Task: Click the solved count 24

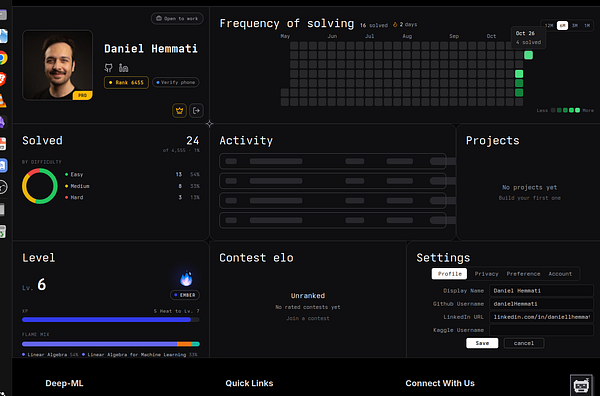Action: (x=192, y=141)
